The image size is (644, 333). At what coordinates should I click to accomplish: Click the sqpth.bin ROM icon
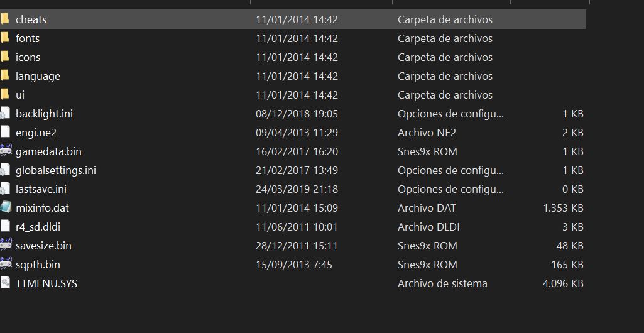pos(5,265)
